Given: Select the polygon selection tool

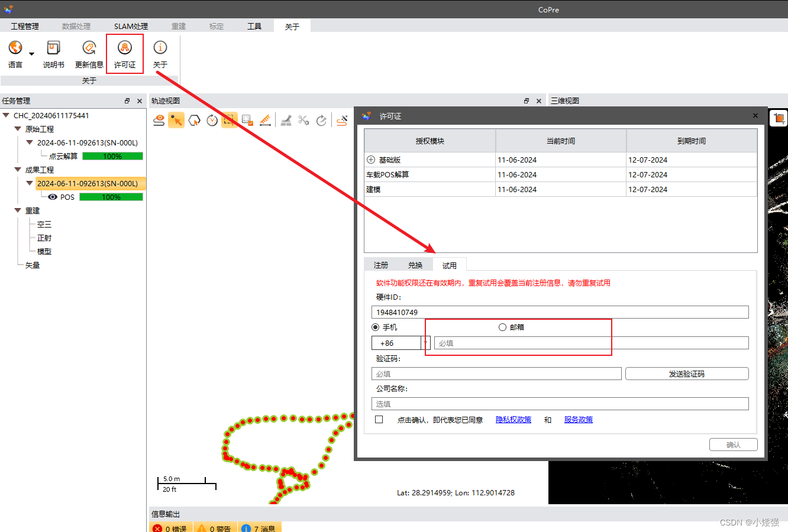Looking at the screenshot, I should pos(194,120).
